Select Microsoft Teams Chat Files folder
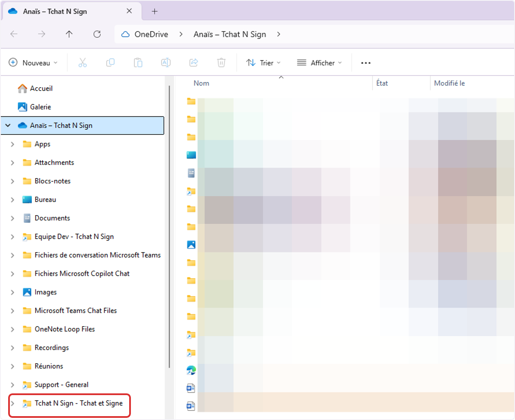This screenshot has width=515, height=420. [x=76, y=310]
